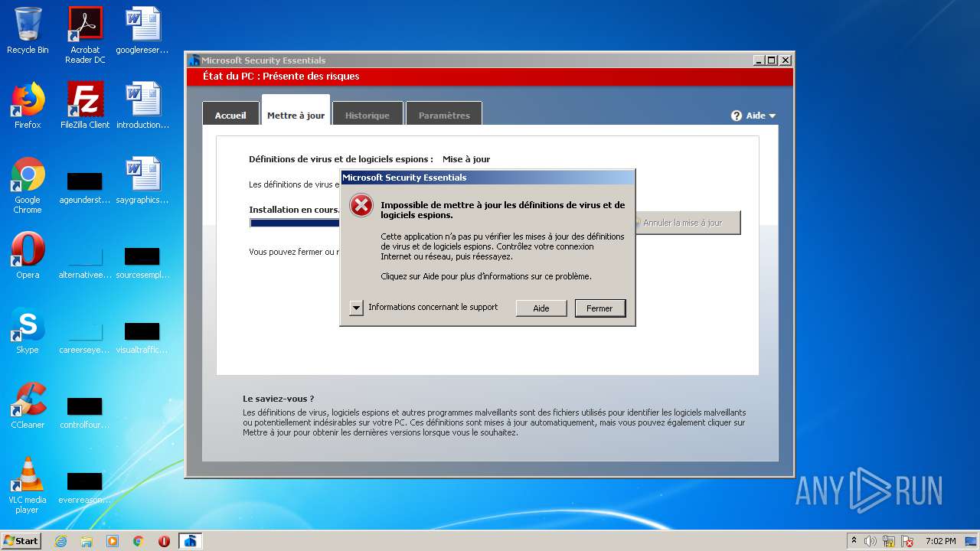Launch Google Chrome desktop shortcut
This screenshot has width=980, height=551.
click(28, 185)
